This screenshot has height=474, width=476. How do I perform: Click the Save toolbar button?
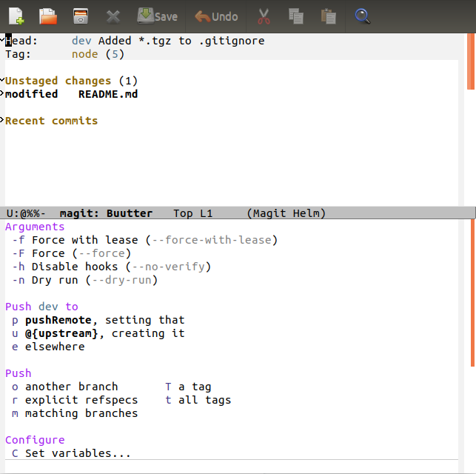click(x=157, y=16)
